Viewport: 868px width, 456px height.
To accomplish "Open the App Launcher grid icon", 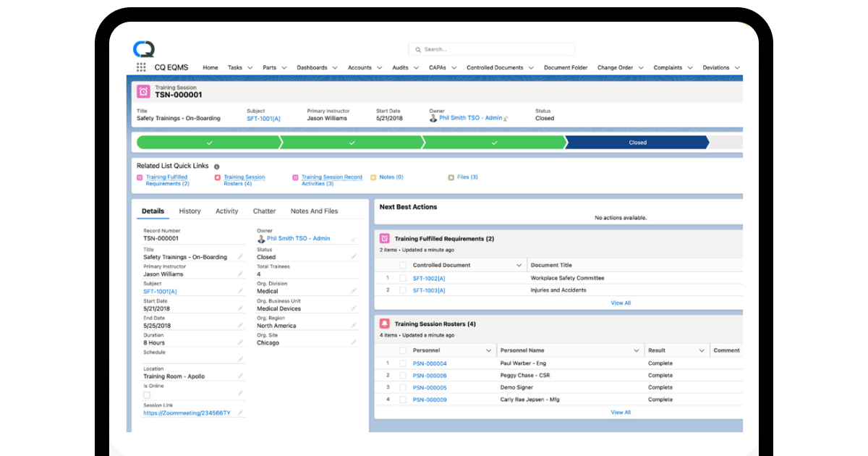I will 140,67.
